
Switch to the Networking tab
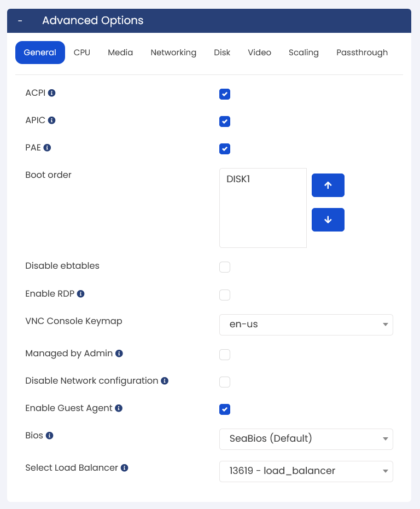point(173,53)
